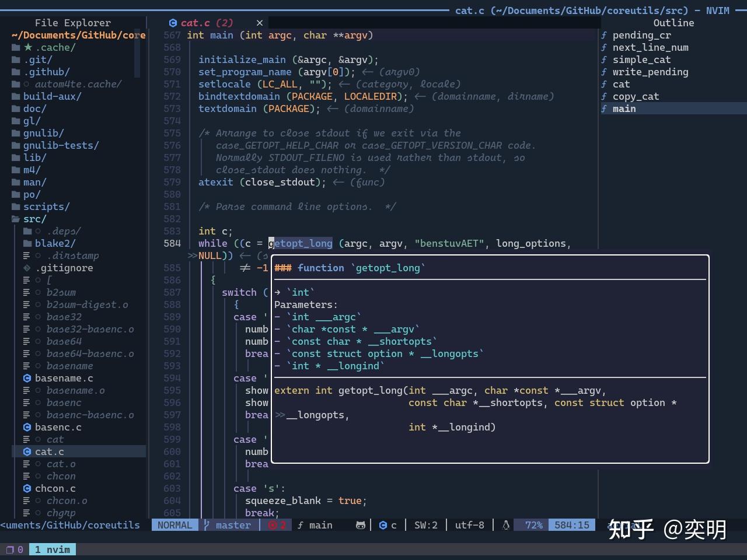Viewport: 747px width, 560px height.
Task: Click the red error count icon in statusline
Action: (273, 525)
